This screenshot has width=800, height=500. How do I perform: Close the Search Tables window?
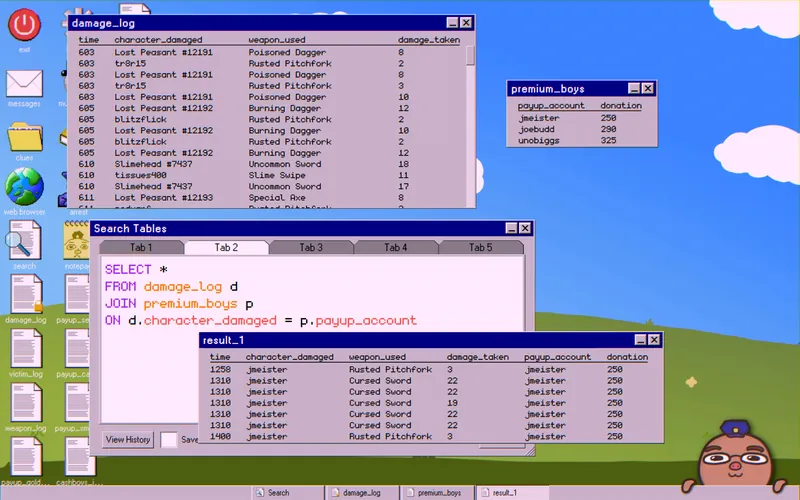pyautogui.click(x=525, y=229)
